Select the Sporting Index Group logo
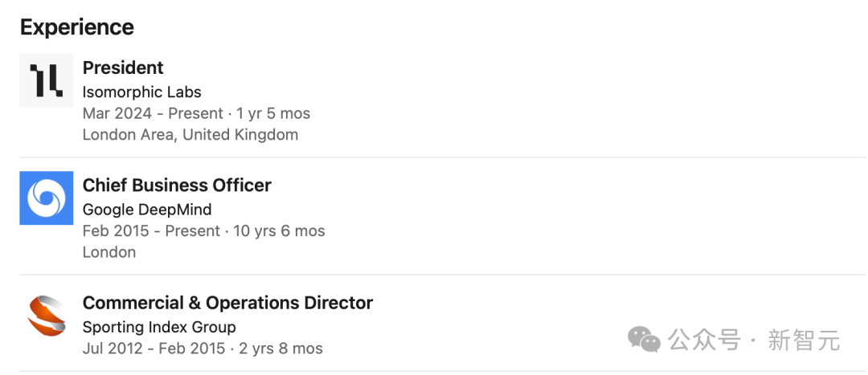The height and width of the screenshot is (375, 868). 47,316
